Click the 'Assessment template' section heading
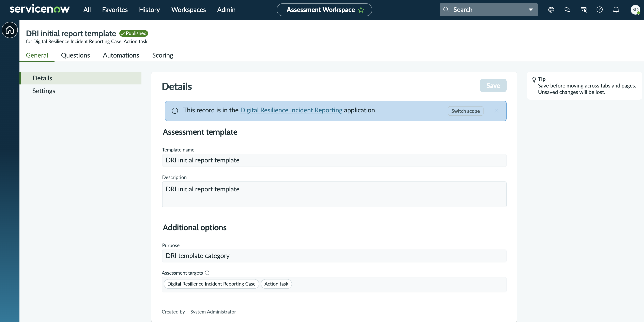Screen dimensions: 644x322 pyautogui.click(x=200, y=132)
